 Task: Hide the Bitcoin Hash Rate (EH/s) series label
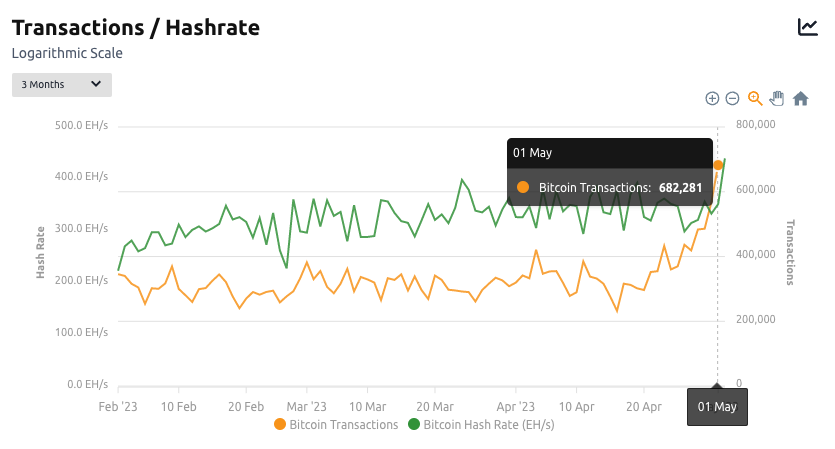click(x=489, y=425)
